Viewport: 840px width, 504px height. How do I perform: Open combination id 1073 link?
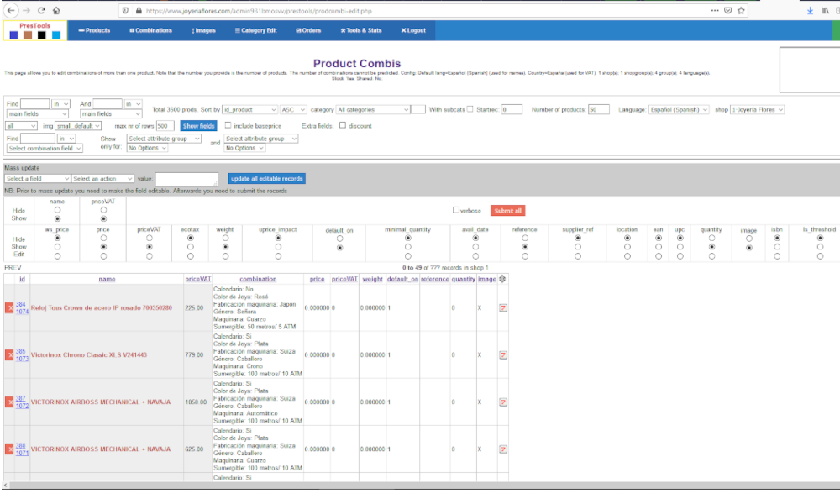(22, 359)
